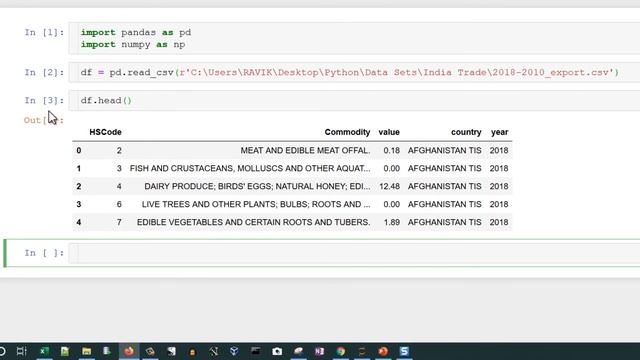The width and height of the screenshot is (640, 360).
Task: Open VirtualBox cube taskbar icon
Action: coord(234,351)
